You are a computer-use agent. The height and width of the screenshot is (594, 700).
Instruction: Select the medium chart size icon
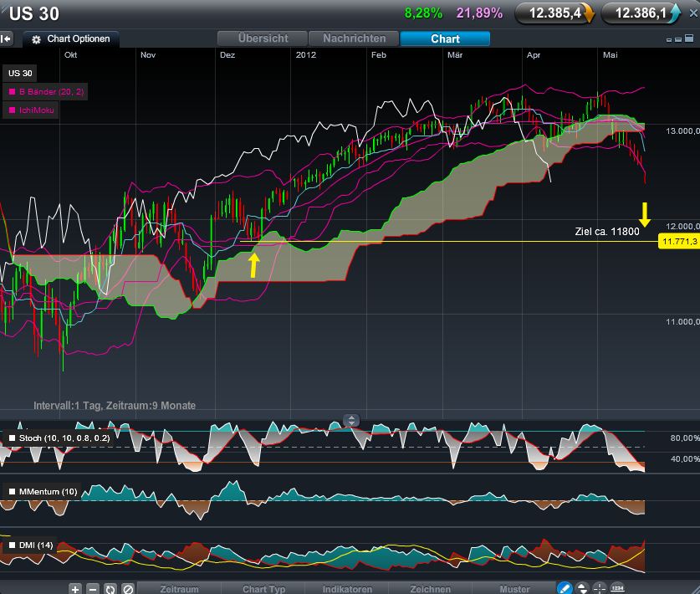(x=678, y=39)
